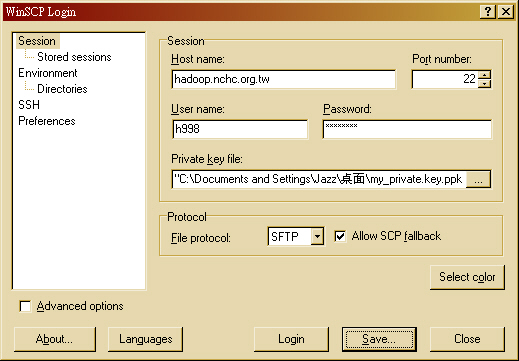The height and width of the screenshot is (361, 519).
Task: Select Environment in the tree
Action: click(48, 73)
